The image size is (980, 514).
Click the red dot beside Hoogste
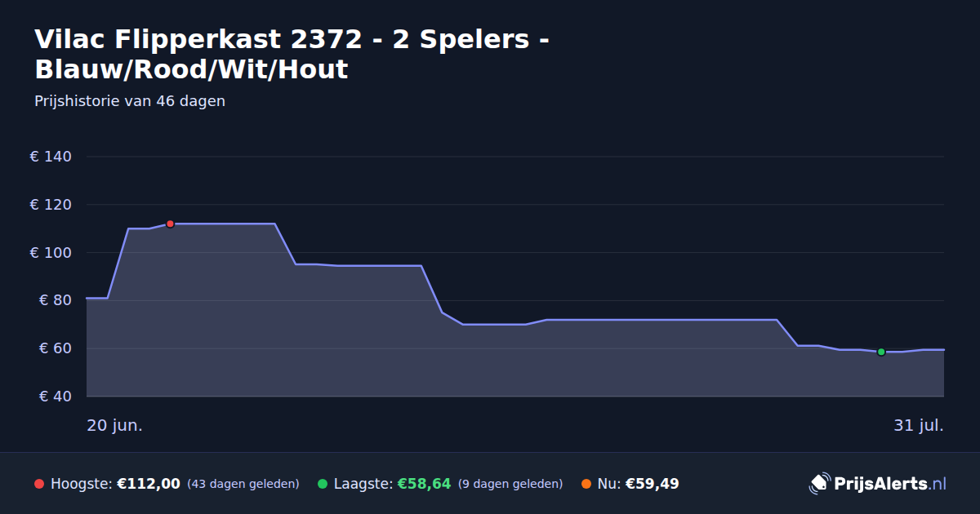point(39,484)
